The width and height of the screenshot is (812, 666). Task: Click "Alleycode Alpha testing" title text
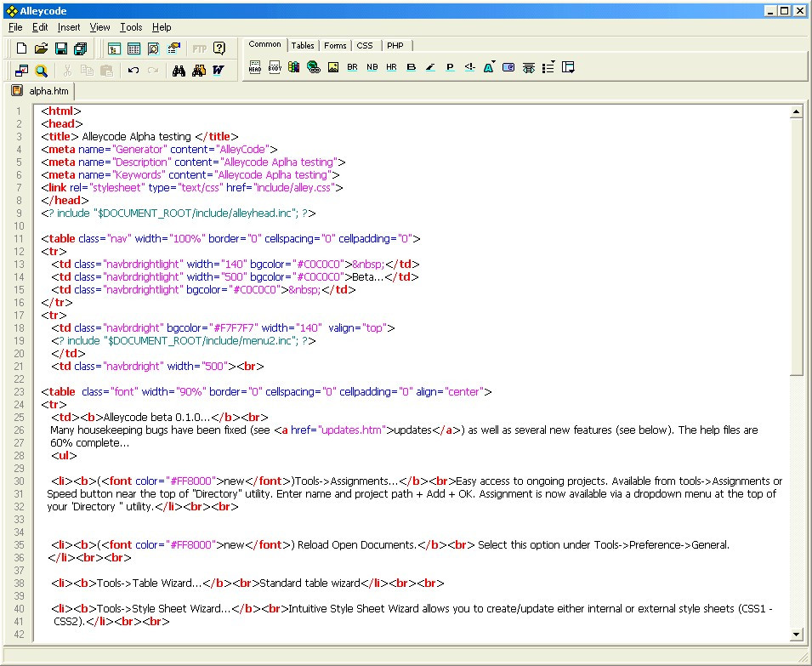click(137, 137)
